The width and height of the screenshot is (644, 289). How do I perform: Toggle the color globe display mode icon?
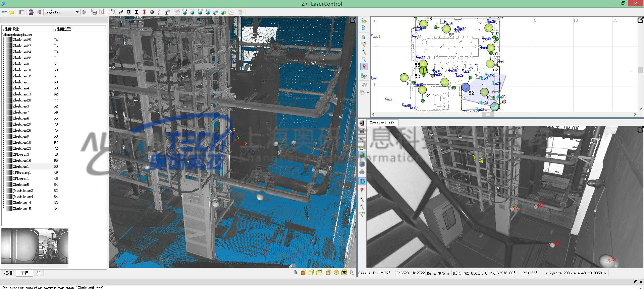point(362,155)
